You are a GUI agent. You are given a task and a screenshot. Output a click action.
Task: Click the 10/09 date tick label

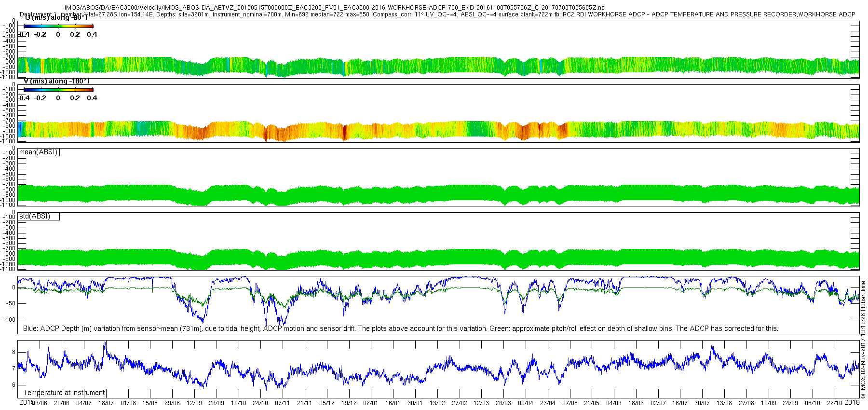pos(769,403)
